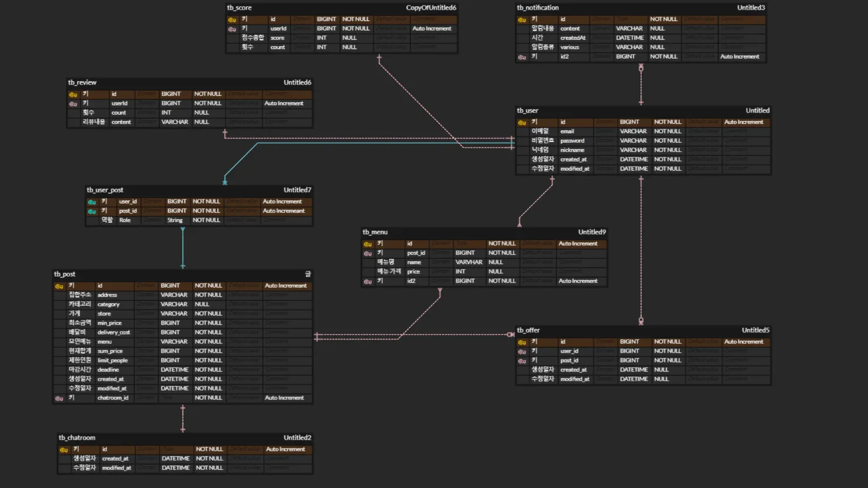The height and width of the screenshot is (488, 868).
Task: Select the Role column in tb_user_post
Action: coord(125,220)
